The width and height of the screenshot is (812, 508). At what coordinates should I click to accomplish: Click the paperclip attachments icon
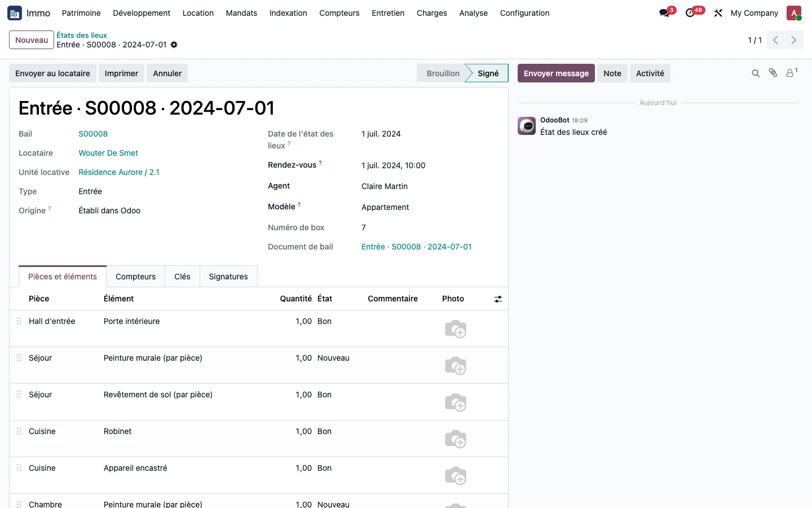pyautogui.click(x=773, y=73)
